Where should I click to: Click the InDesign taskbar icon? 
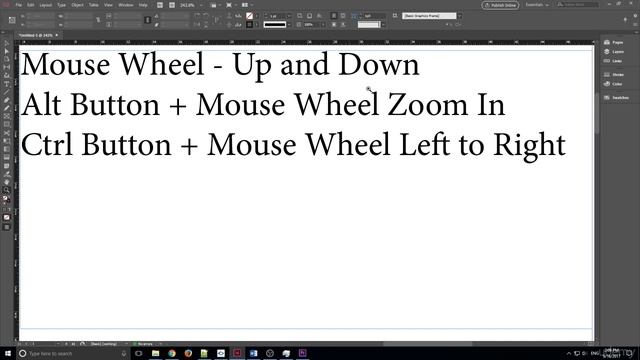point(237,353)
